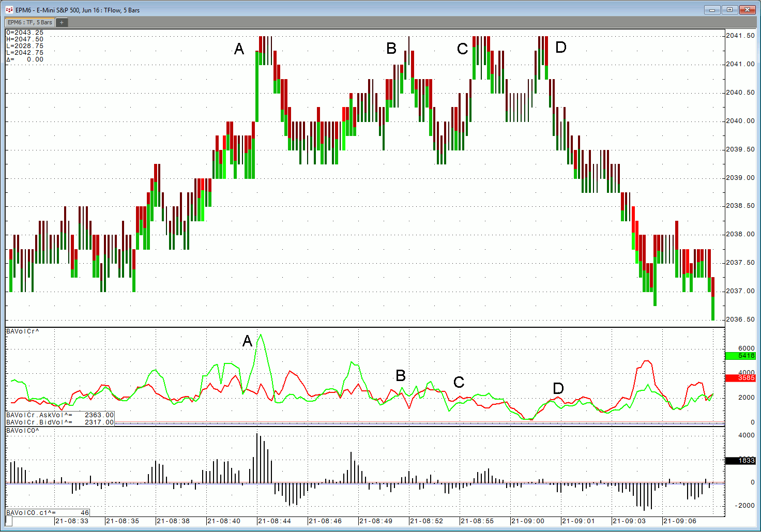Click marker C on the price chart
The width and height of the screenshot is (761, 532).
tap(462, 49)
